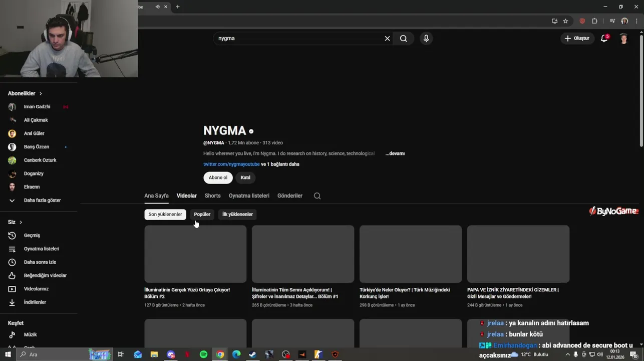Open Windows notification center icon
The width and height of the screenshot is (644, 361).
coord(633,354)
